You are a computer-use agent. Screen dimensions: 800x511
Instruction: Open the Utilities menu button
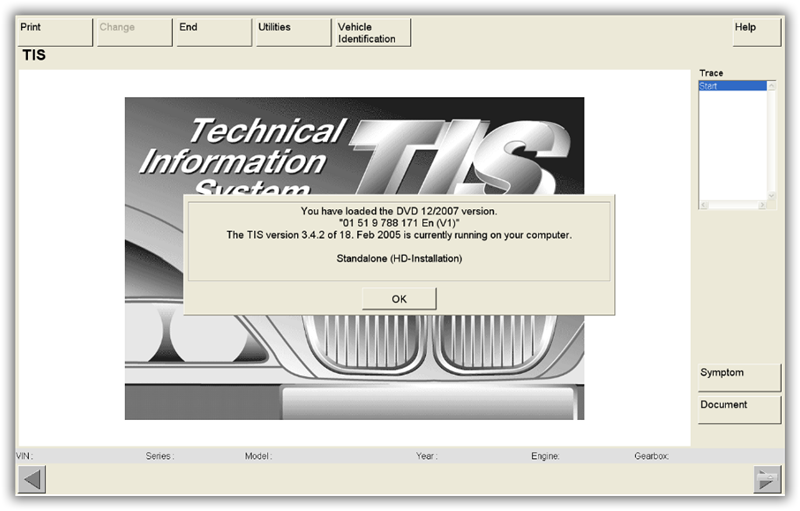click(x=293, y=32)
